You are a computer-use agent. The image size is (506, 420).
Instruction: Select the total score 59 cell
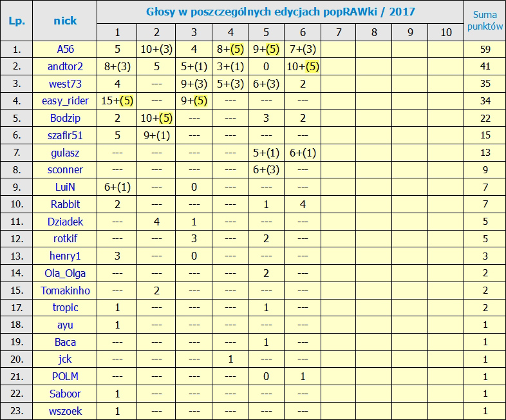tap(484, 48)
